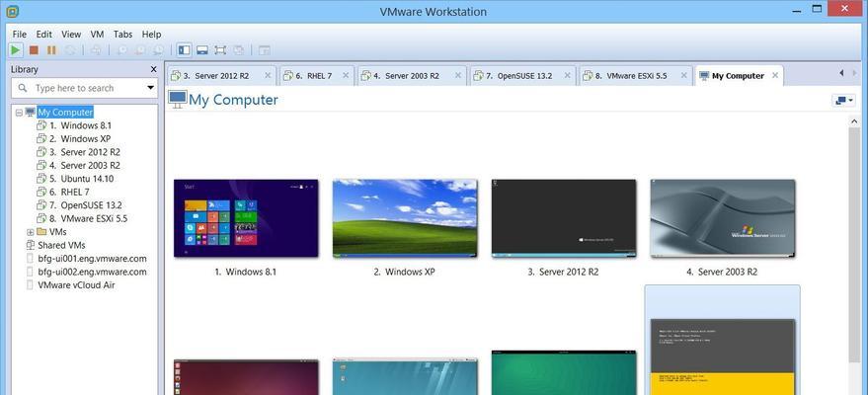Open the VM menu
The image size is (868, 395).
pyautogui.click(x=98, y=34)
